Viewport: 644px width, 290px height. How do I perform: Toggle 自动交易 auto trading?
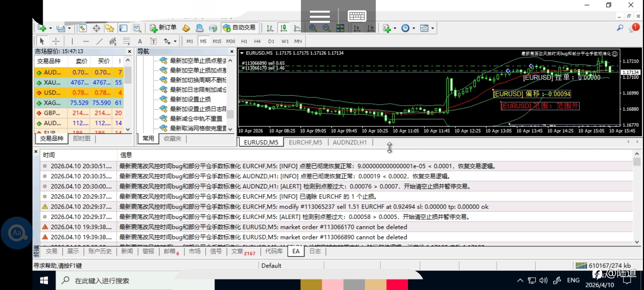click(239, 28)
